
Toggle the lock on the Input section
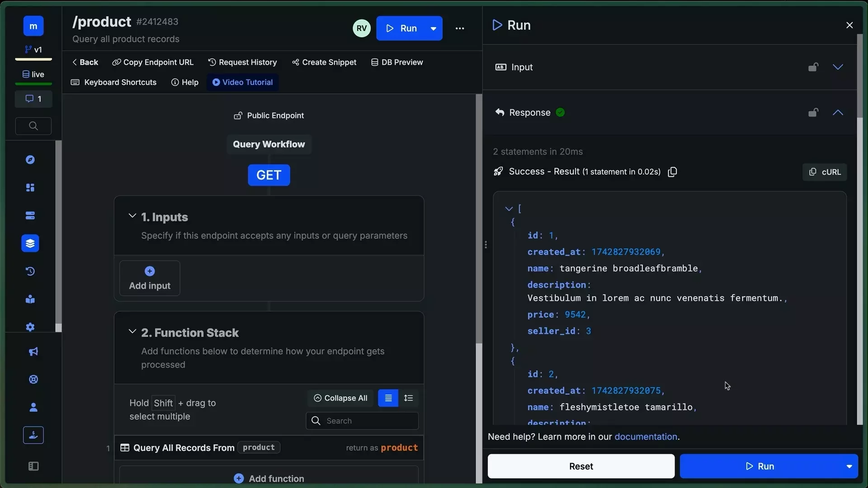coord(813,67)
